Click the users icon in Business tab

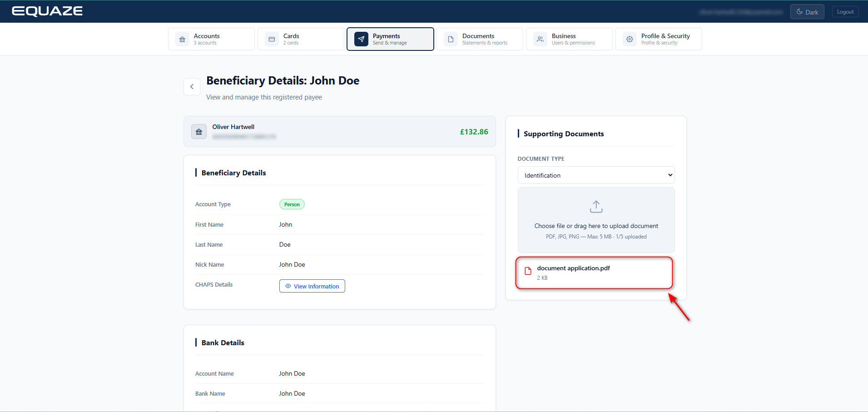540,39
